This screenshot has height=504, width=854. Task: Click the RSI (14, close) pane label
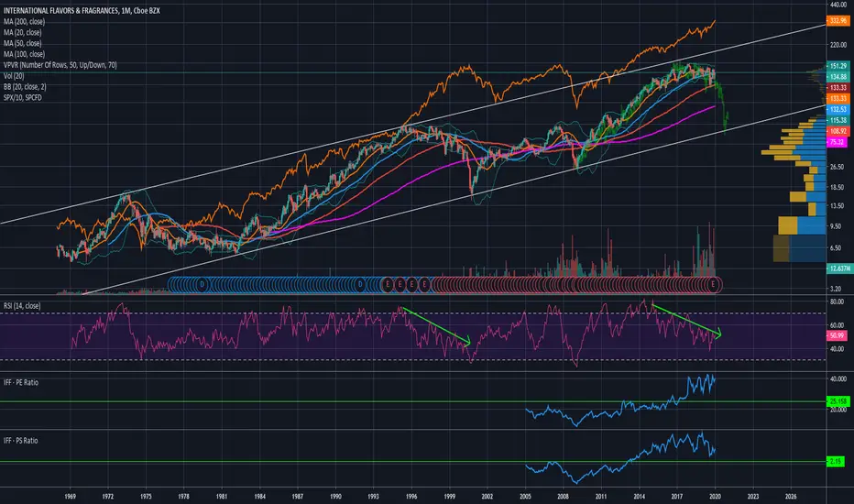22,306
